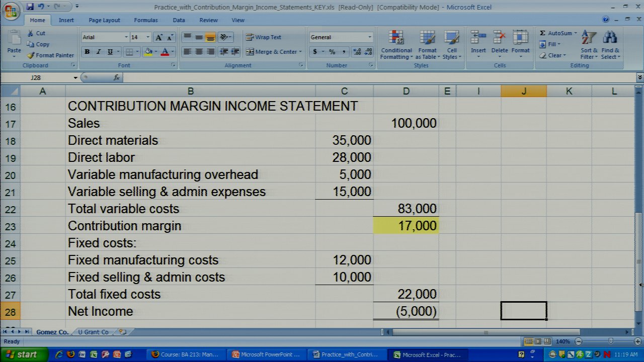Click the Delete cells icon
The width and height of the screenshot is (644, 362).
tap(499, 38)
